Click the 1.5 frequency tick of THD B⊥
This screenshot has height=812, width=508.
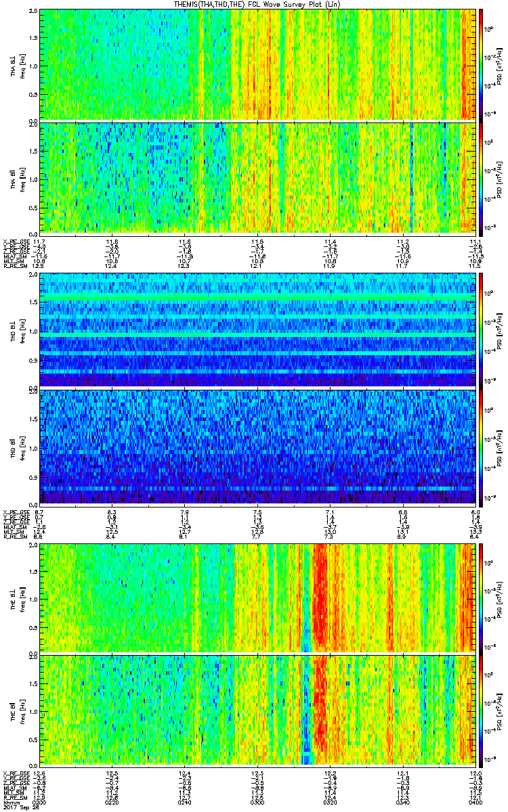click(33, 303)
